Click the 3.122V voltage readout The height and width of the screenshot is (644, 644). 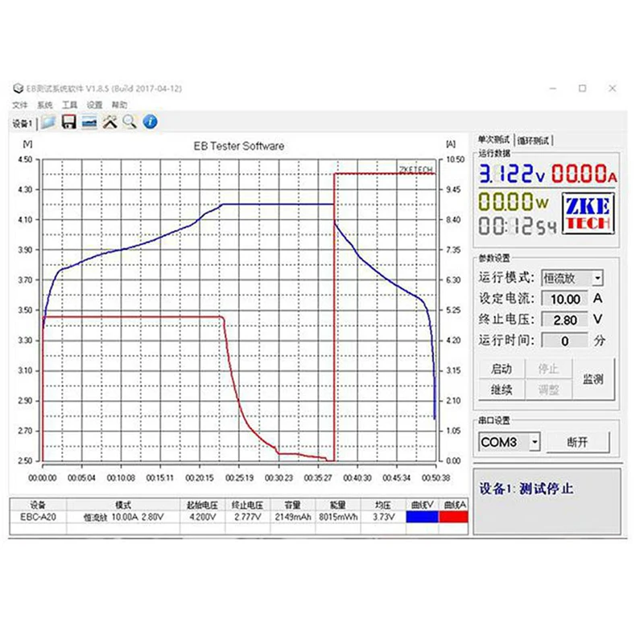point(512,173)
